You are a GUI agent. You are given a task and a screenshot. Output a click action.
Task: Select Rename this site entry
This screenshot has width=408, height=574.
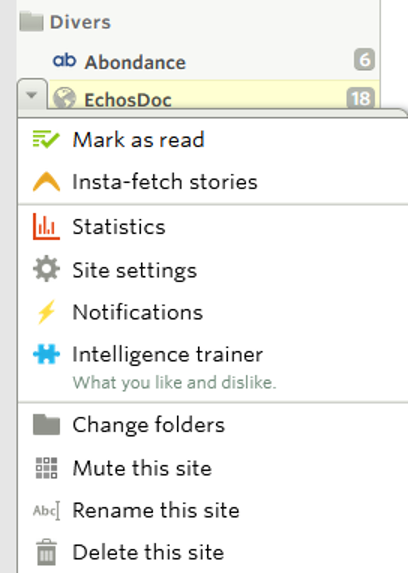point(213,510)
